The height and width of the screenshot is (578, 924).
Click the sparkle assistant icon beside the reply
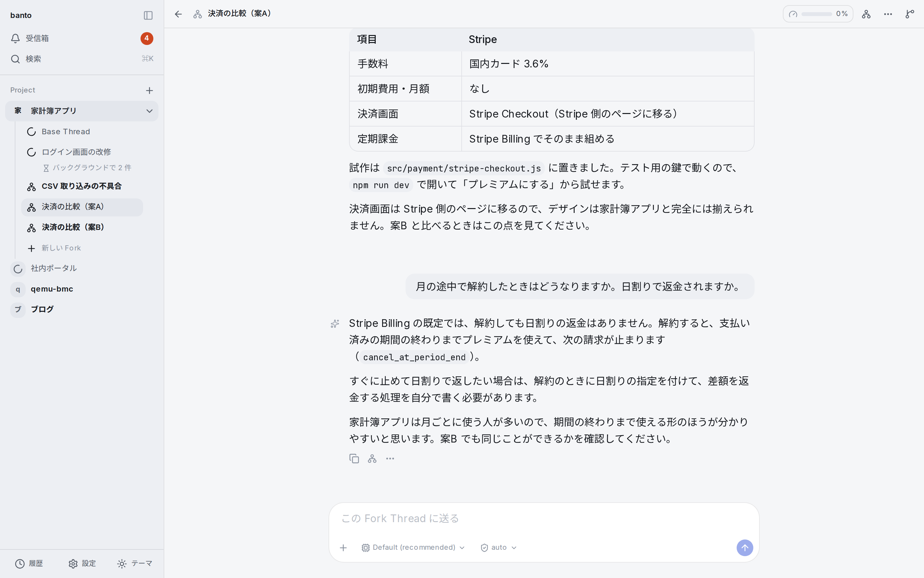[335, 324]
